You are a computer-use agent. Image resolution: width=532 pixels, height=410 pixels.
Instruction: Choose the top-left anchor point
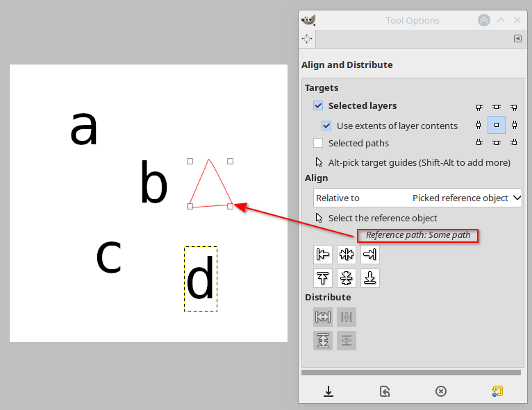pos(479,108)
